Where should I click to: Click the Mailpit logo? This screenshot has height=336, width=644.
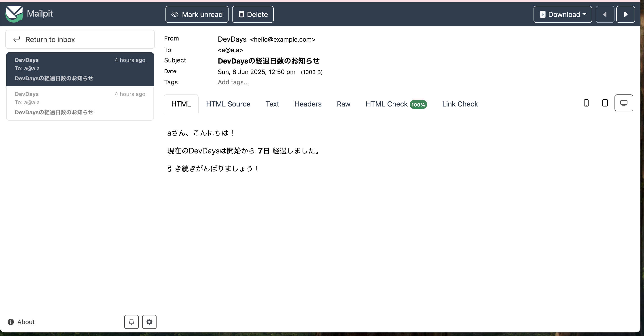[x=29, y=14]
